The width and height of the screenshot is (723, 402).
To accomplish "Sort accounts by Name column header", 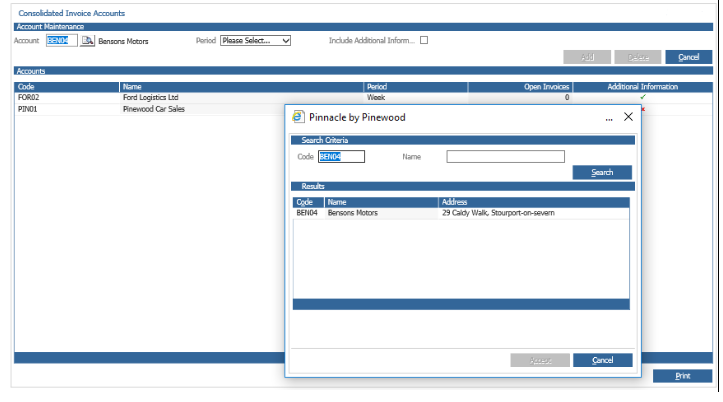I will (x=242, y=87).
